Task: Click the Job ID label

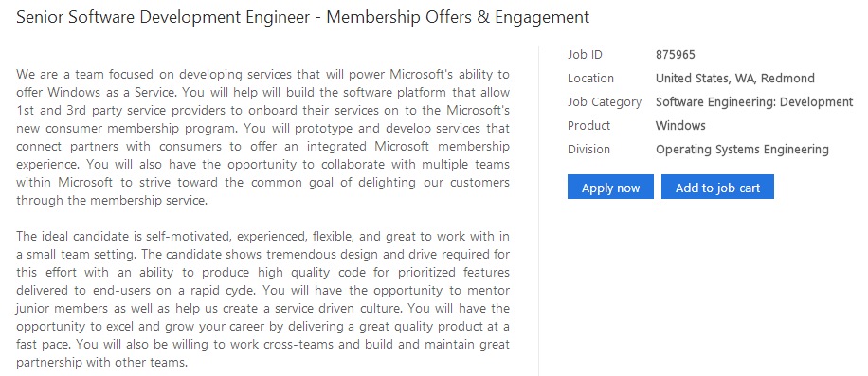Action: [x=585, y=55]
